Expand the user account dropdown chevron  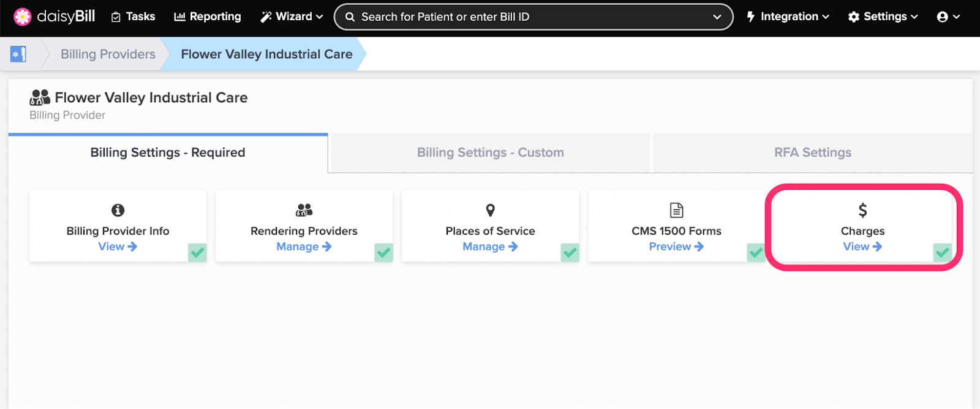957,17
